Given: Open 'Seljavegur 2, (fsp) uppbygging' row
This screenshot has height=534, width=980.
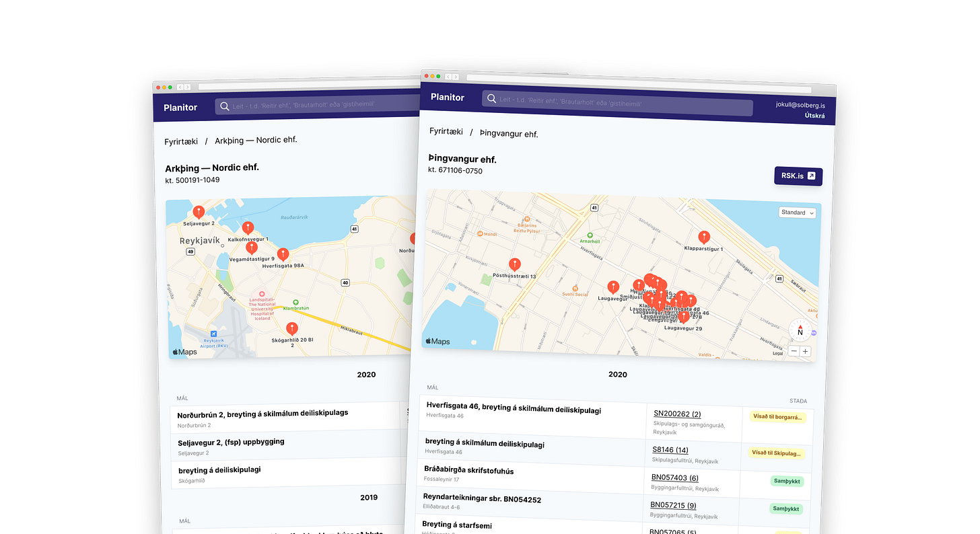Looking at the screenshot, I should tap(231, 443).
